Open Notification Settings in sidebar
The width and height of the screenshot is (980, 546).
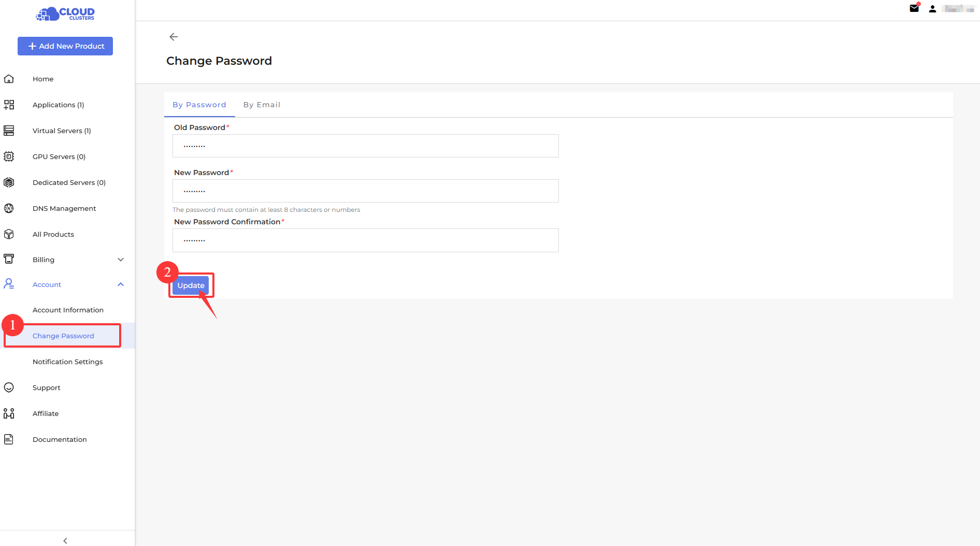(x=67, y=362)
